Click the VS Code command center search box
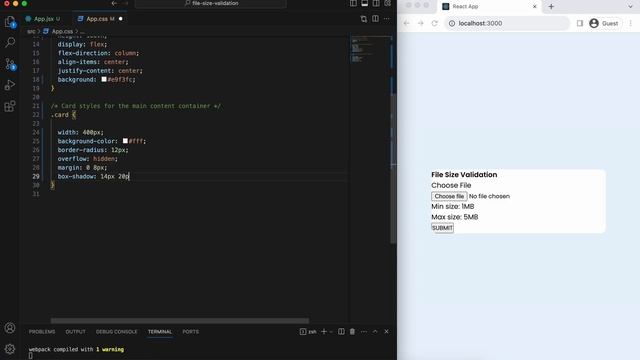This screenshot has height=360, width=640. click(211, 3)
